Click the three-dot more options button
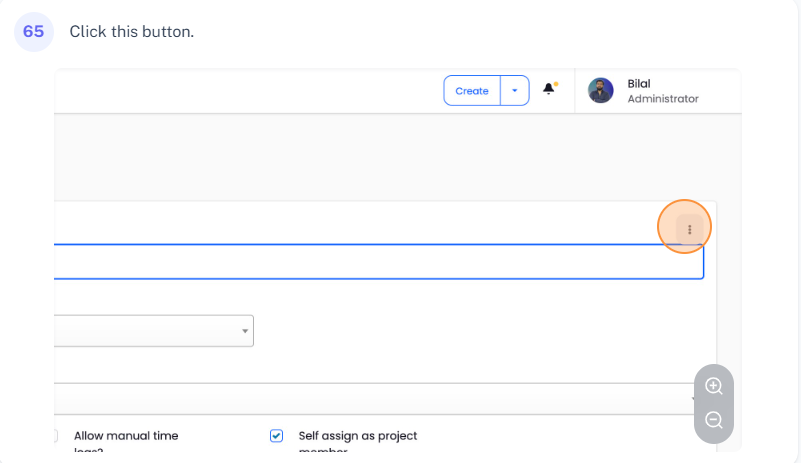This screenshot has width=801, height=463. (689, 229)
